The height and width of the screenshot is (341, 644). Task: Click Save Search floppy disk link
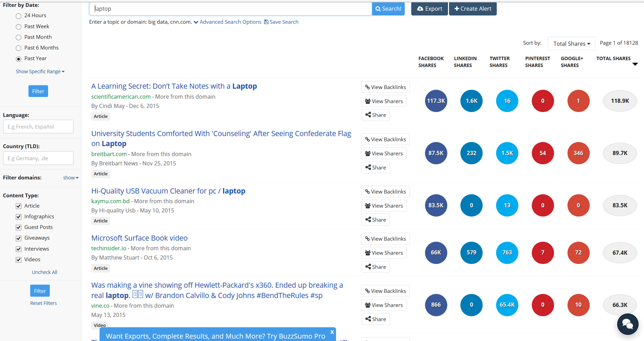coord(281,22)
